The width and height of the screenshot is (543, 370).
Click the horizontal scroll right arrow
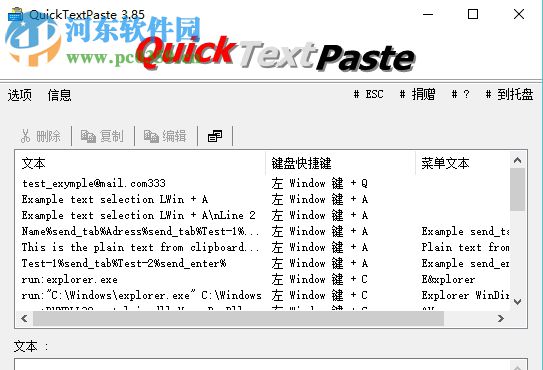pos(501,318)
